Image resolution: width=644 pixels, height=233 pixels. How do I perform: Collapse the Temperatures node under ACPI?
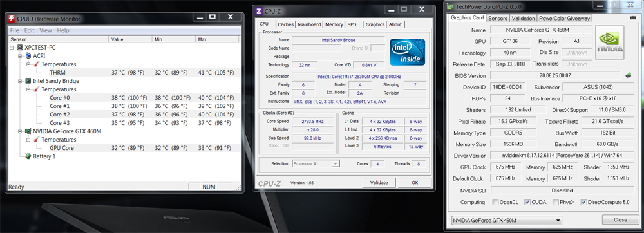(x=28, y=64)
